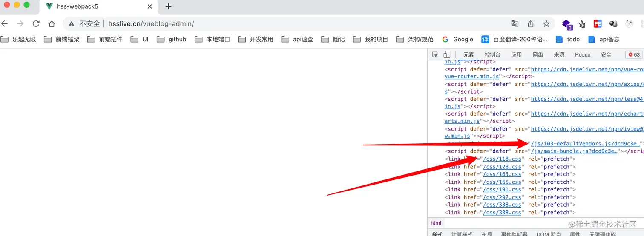Screen dimensions: 644x236
Task: Open the gray spheres extension icon
Action: [613, 24]
